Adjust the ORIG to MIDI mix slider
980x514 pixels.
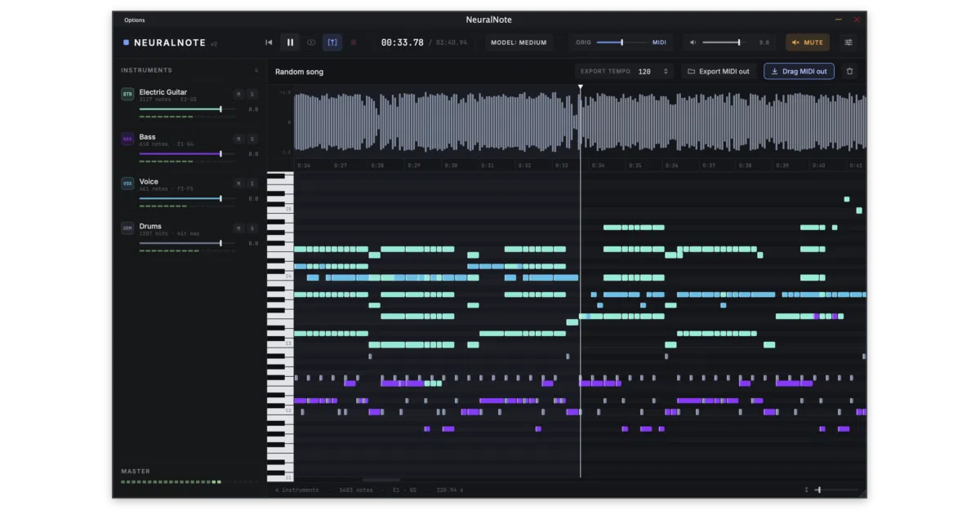coord(621,42)
